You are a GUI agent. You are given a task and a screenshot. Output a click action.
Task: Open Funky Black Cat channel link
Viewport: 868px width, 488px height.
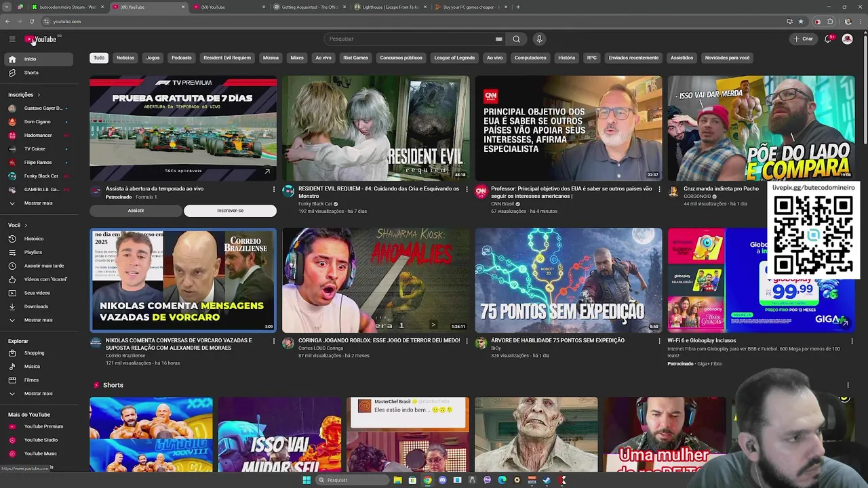[x=315, y=203]
